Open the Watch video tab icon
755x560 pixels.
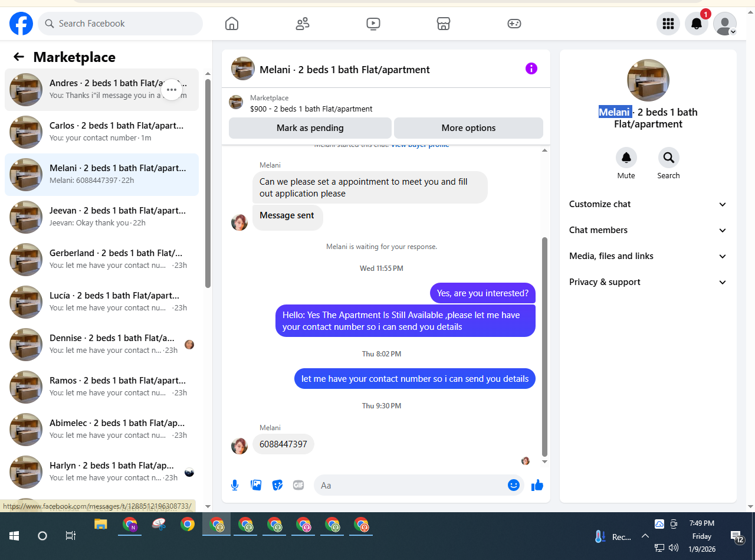373,24
